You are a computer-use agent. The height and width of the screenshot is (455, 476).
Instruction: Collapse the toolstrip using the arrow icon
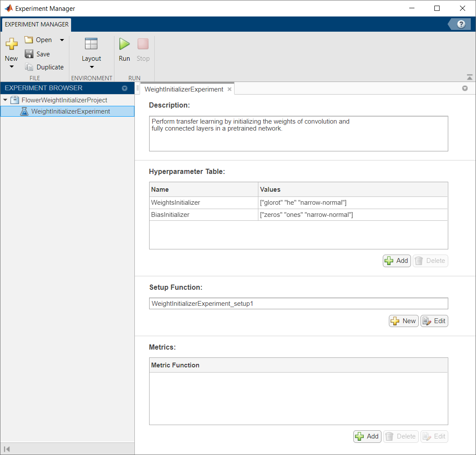[469, 77]
